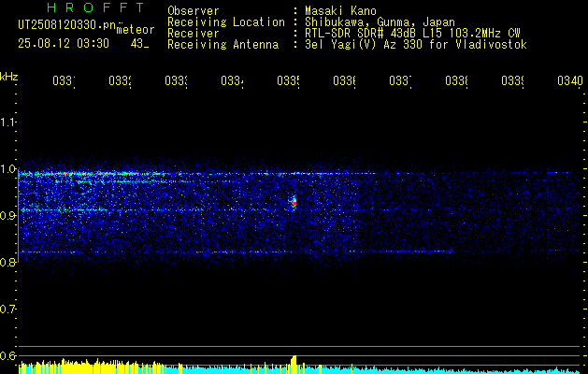Image resolution: width=588 pixels, height=374 pixels.
Task: Click the 'meteor' label
Action: pos(136,30)
